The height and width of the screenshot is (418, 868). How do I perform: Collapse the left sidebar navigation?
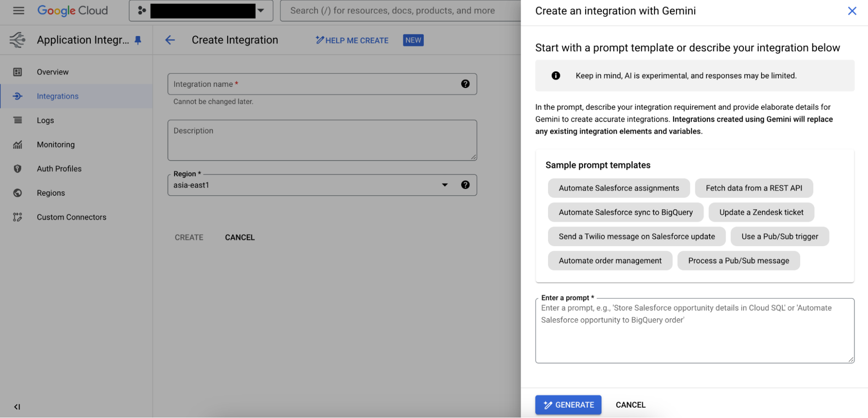point(17,407)
